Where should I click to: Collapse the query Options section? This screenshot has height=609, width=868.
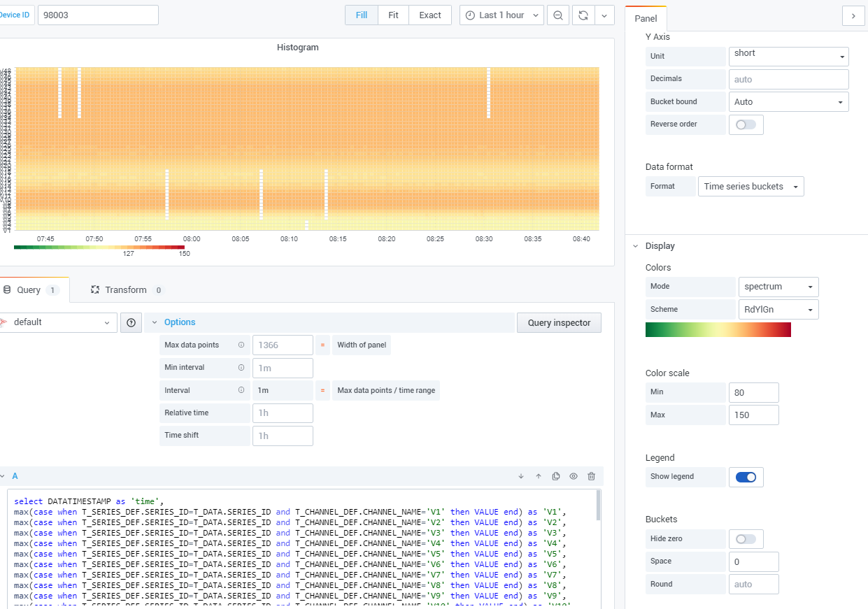[x=155, y=322]
